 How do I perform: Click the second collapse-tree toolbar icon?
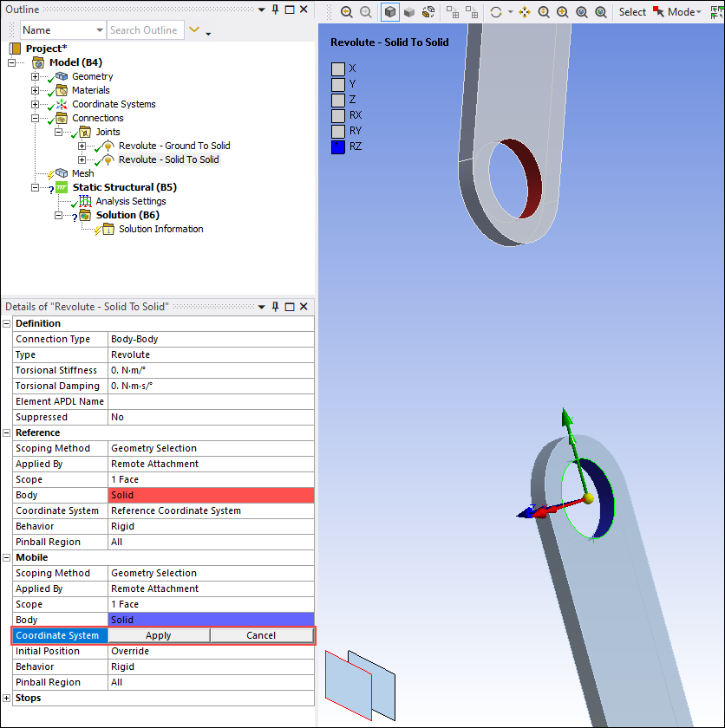pos(472,12)
